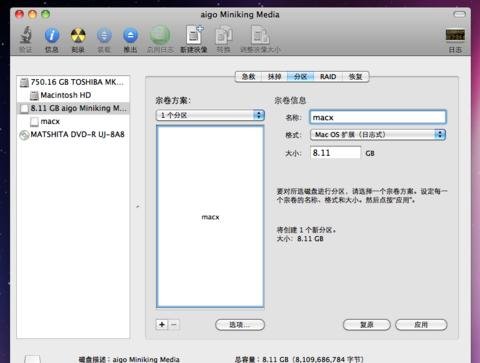Click the Convert (转换) toolbar icon

(x=224, y=35)
